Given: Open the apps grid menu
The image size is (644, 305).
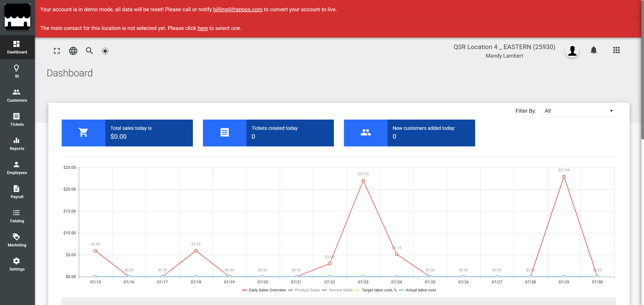Looking at the screenshot, I should click(x=616, y=50).
